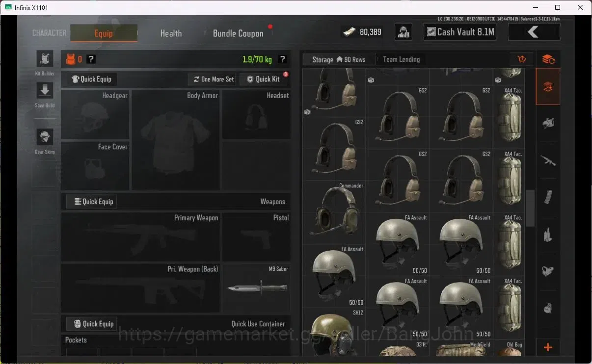This screenshot has width=592, height=364.
Task: Select the M9 Saber knife
Action: [x=256, y=288]
